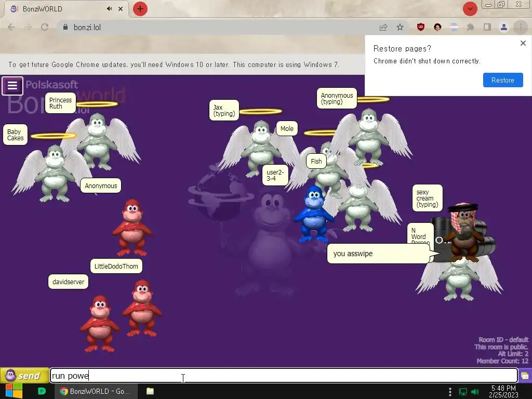This screenshot has height=399, width=532.
Task: Click the Anonymous name tag near left angels
Action: point(101,185)
